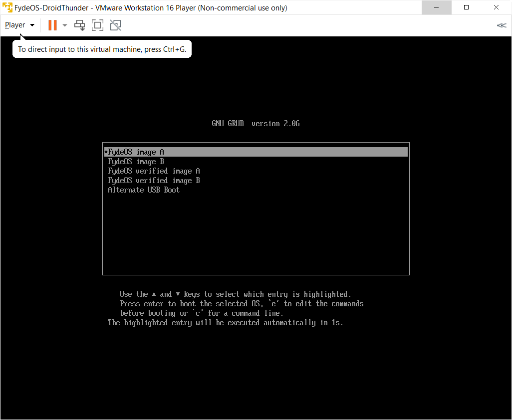Pause the virtual machine
512x420 pixels.
click(x=52, y=25)
